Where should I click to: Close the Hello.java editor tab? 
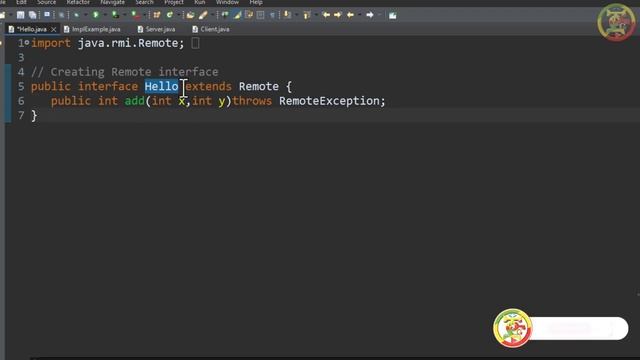click(x=53, y=29)
